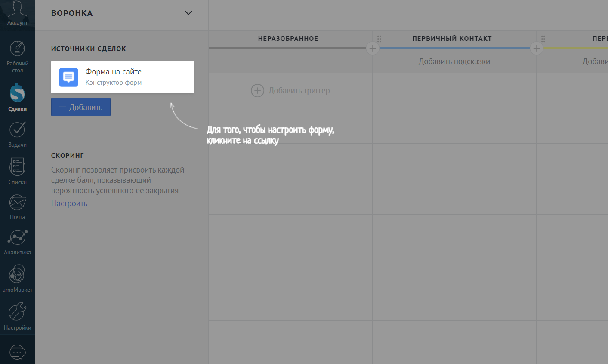The width and height of the screenshot is (608, 364).
Task: Click the Конструктор форм subtitle
Action: pos(114,83)
